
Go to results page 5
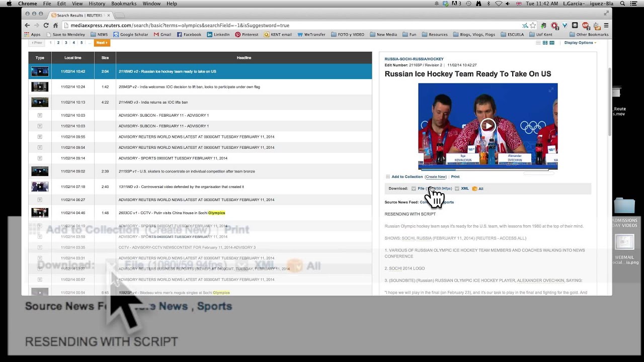click(82, 43)
